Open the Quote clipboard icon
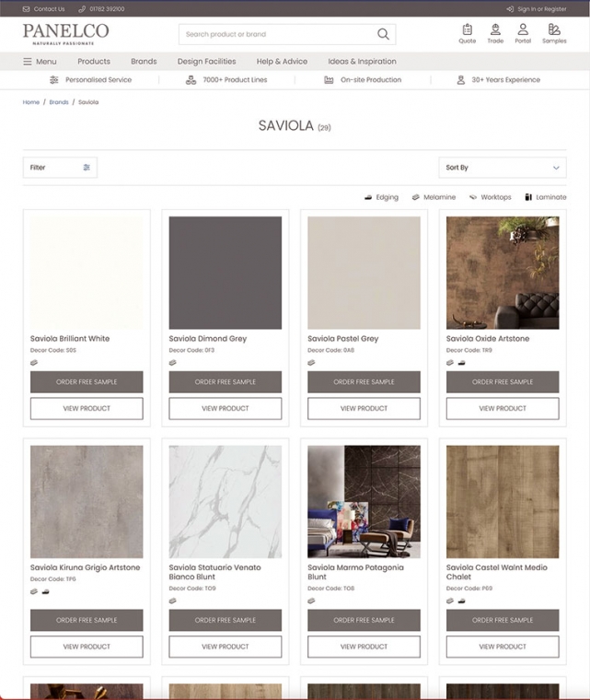The height and width of the screenshot is (700, 590). 468,29
